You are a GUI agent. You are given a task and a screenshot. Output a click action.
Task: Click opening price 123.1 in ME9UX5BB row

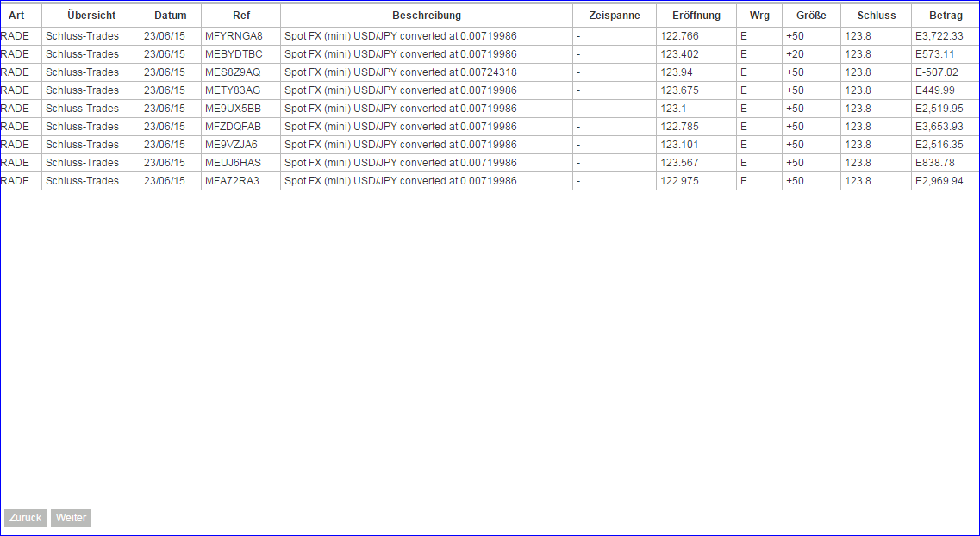pos(673,109)
